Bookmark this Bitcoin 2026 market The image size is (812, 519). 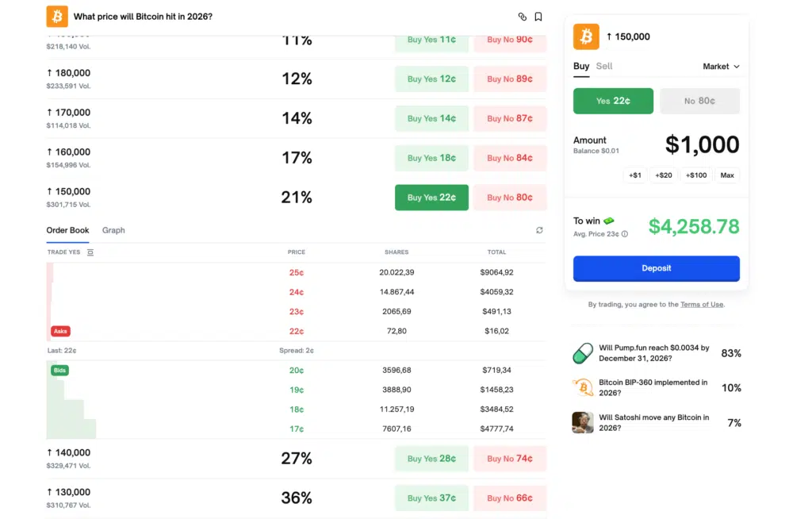[538, 17]
